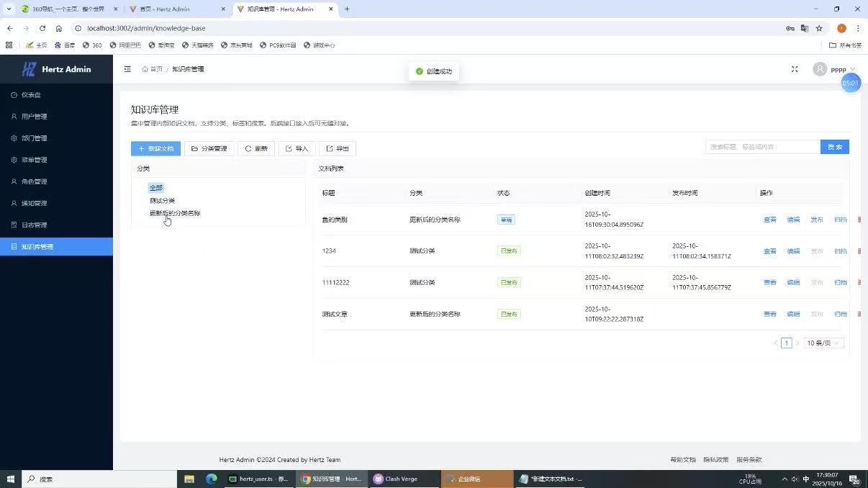Focus the document search input field
The height and width of the screenshot is (488, 868).
point(763,147)
